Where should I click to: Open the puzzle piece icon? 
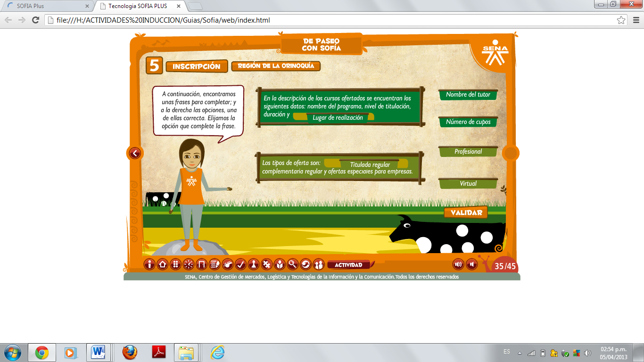pos(266,264)
